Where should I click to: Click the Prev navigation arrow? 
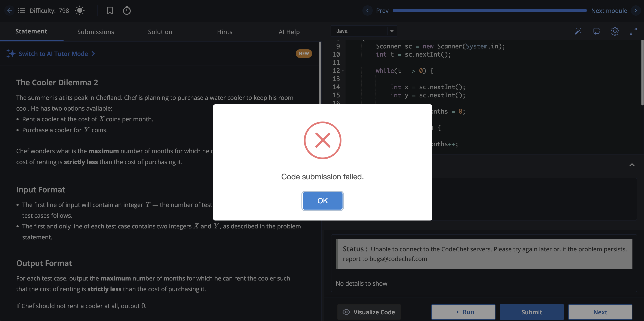(367, 10)
